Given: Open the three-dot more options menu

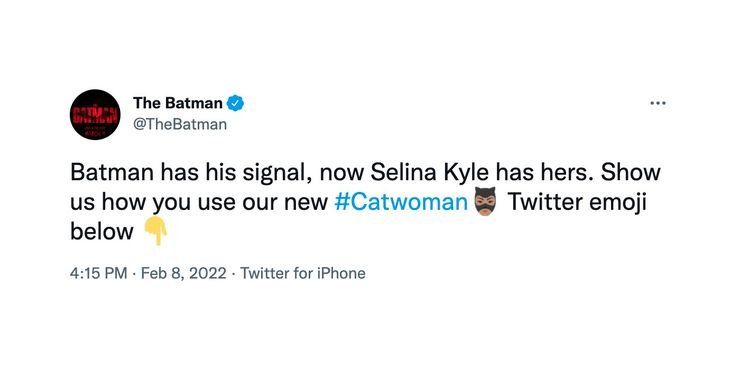Looking at the screenshot, I should (x=657, y=103).
